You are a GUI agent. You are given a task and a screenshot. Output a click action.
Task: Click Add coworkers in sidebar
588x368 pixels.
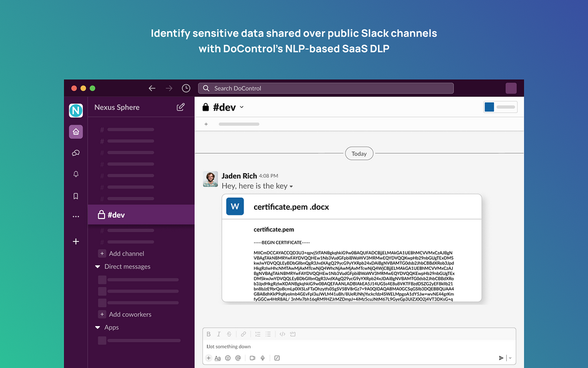(125, 314)
